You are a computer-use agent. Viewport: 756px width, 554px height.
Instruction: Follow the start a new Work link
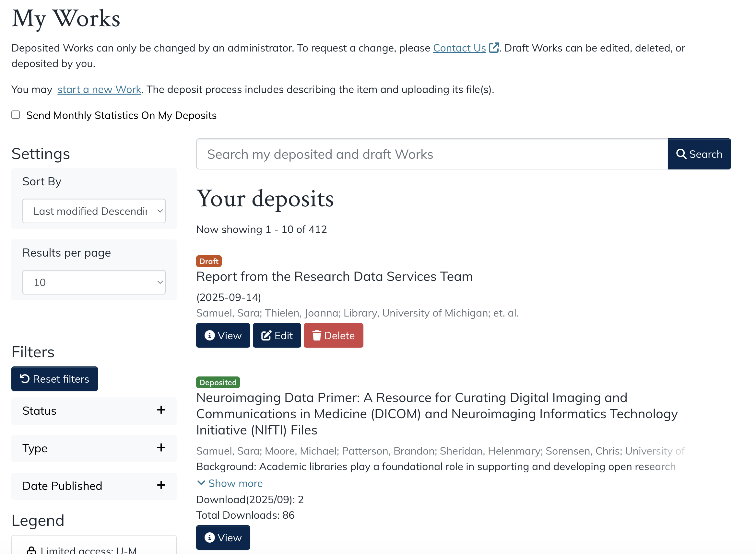point(99,89)
